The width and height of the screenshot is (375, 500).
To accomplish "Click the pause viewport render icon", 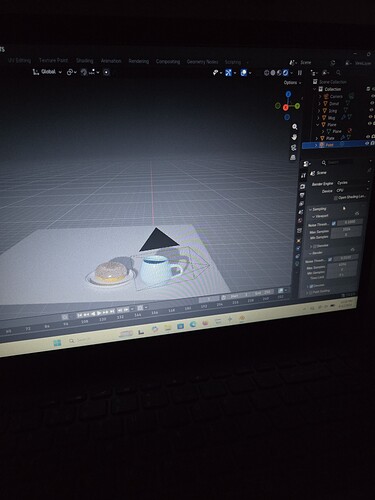I will 300,73.
